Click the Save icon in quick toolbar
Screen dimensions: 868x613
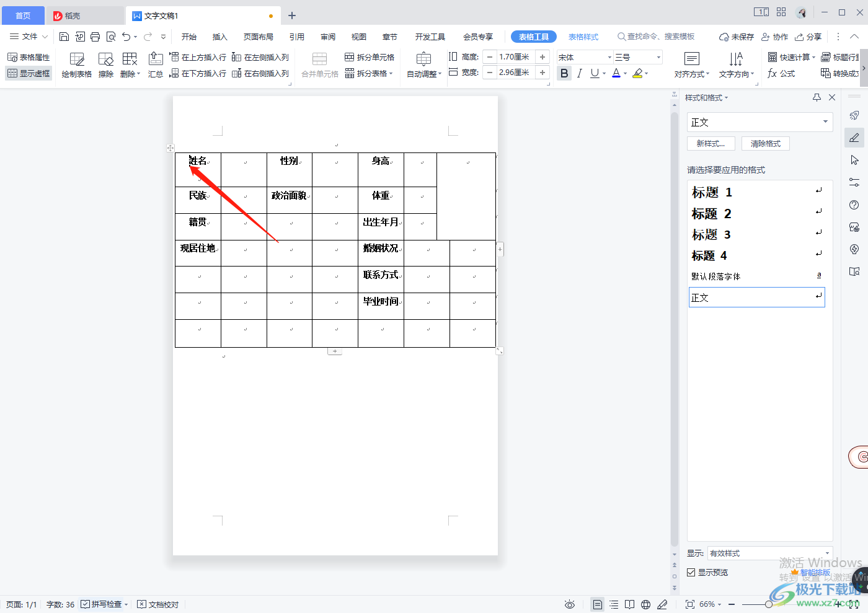point(64,37)
